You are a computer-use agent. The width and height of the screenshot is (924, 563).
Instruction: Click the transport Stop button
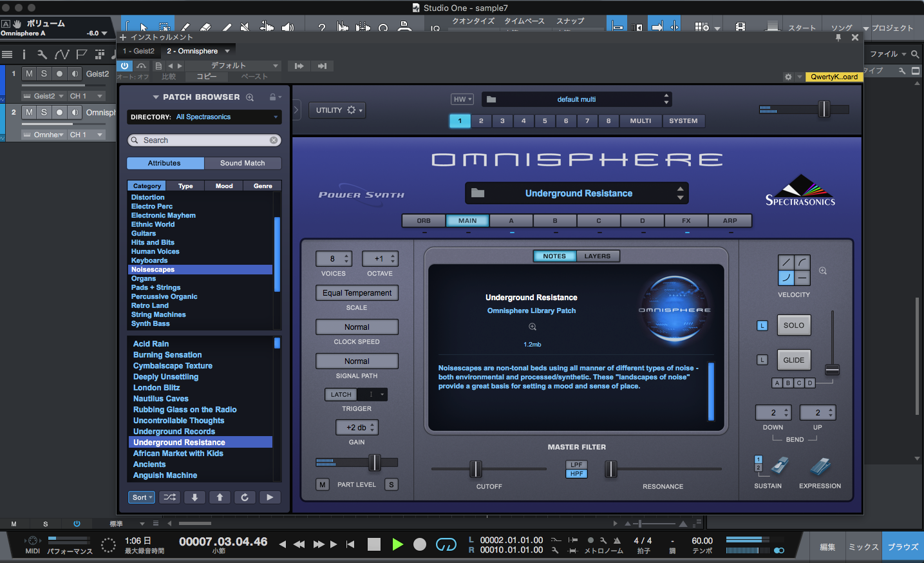click(x=374, y=544)
